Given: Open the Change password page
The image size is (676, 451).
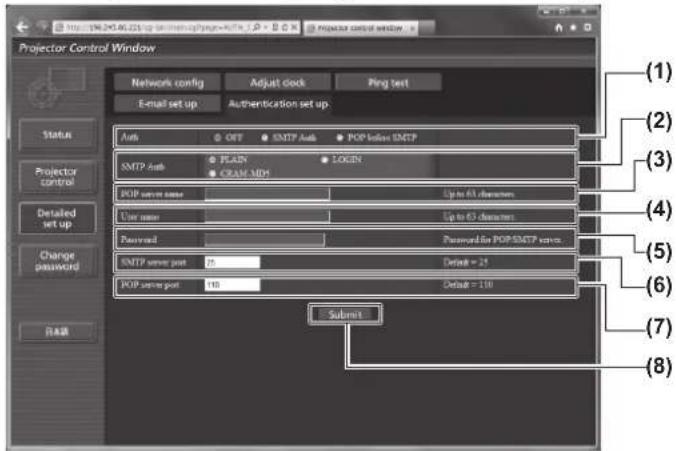Looking at the screenshot, I should click(57, 261).
